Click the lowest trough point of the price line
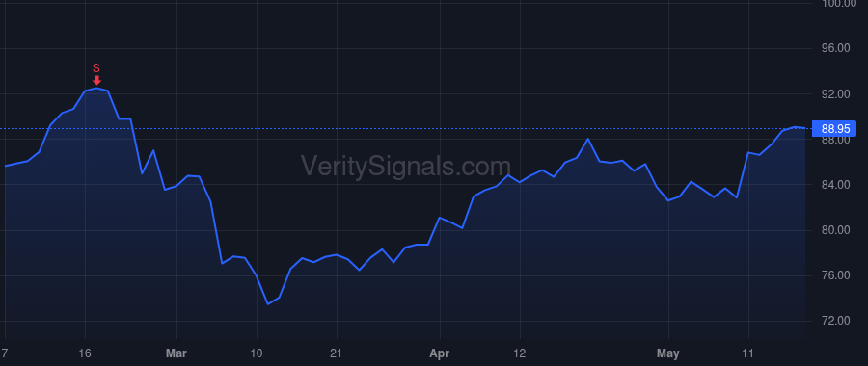The width and height of the screenshot is (868, 366). [268, 304]
